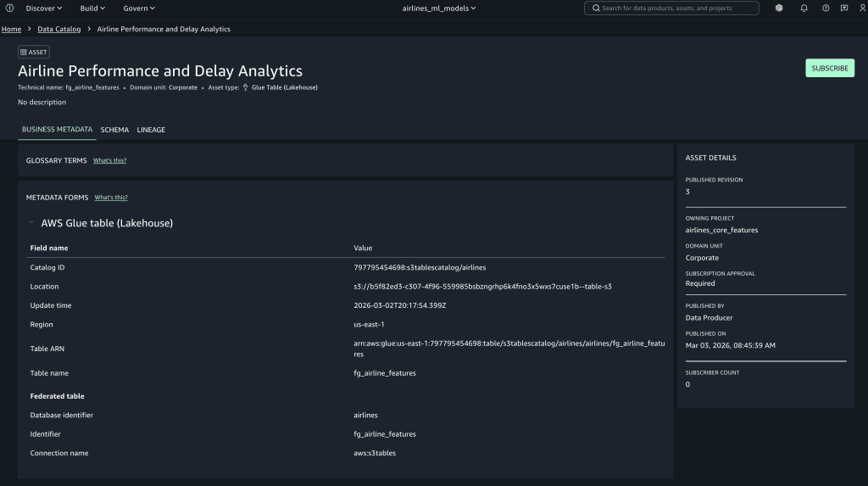This screenshot has width=868, height=486.
Task: Click the Glue Table asset type icon
Action: pyautogui.click(x=246, y=87)
